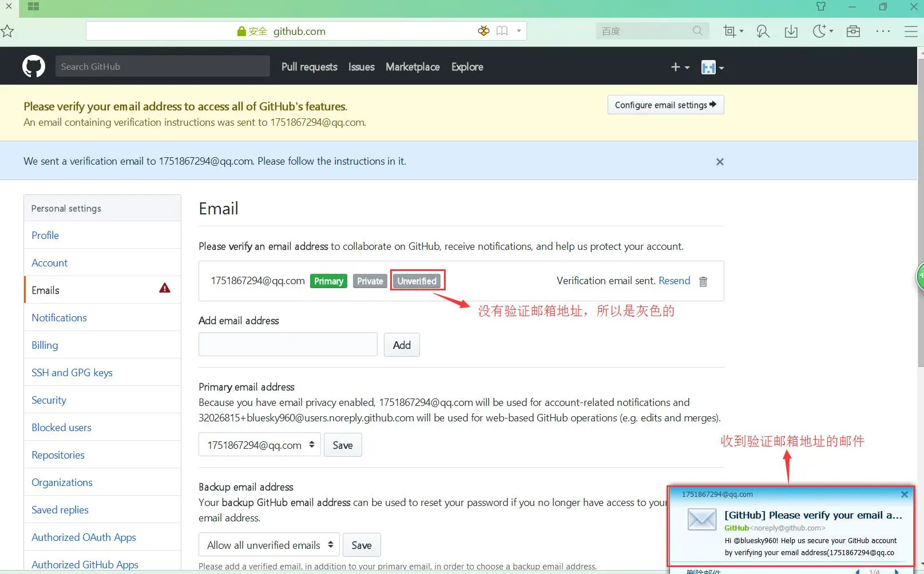Screen dimensions: 924x574
Task: Open Organizations settings
Action: click(x=102, y=483)
